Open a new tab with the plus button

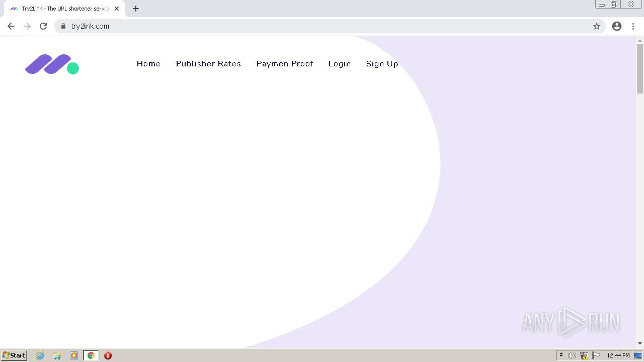pos(136,9)
